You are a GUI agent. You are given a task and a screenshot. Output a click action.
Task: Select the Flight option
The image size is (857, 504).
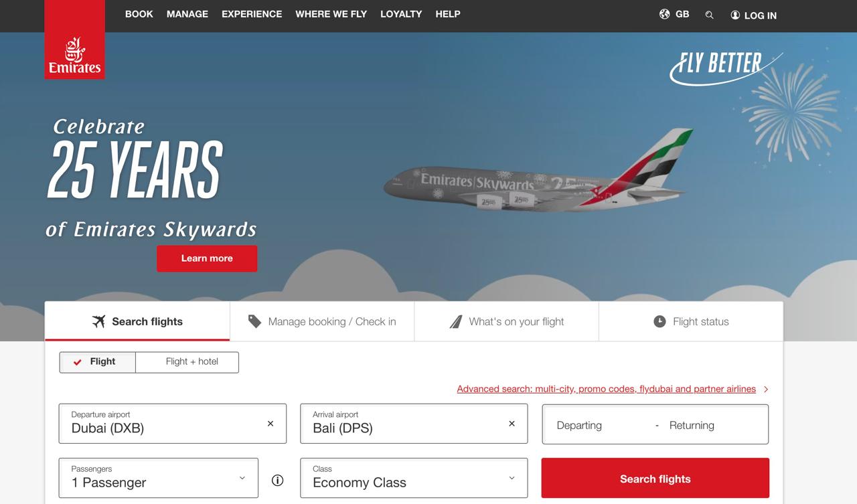[98, 361]
